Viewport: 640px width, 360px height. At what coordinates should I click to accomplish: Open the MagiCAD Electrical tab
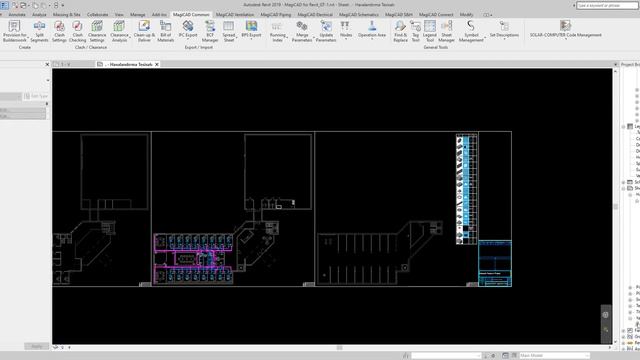tap(315, 15)
